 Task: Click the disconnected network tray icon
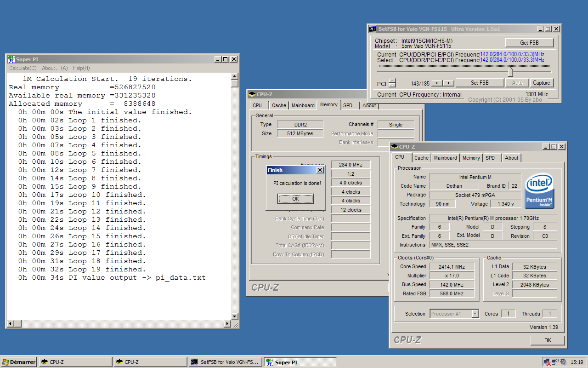point(547,362)
